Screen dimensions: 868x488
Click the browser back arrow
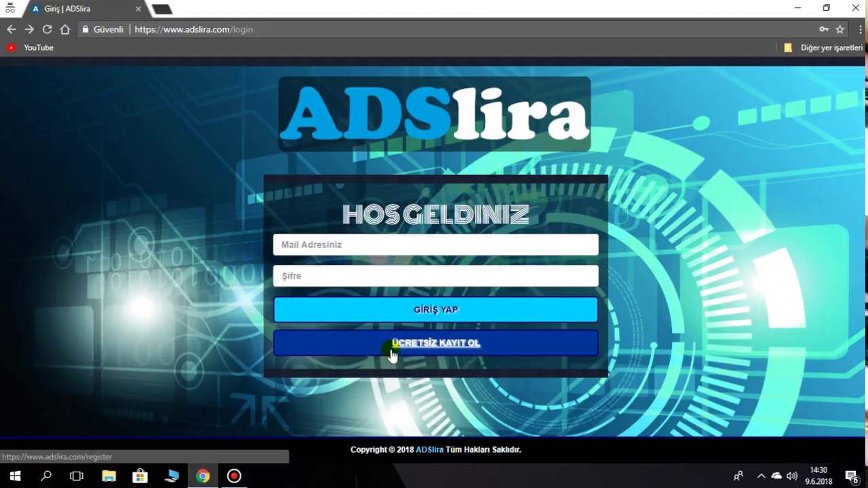coord(11,29)
